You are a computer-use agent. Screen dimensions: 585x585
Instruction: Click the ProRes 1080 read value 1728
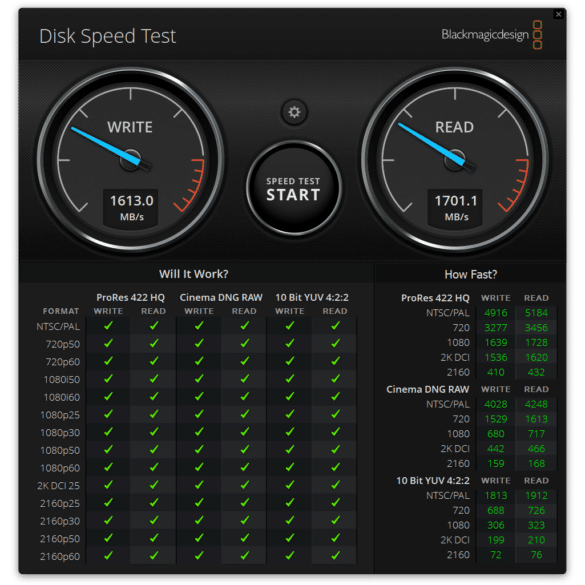(x=536, y=342)
